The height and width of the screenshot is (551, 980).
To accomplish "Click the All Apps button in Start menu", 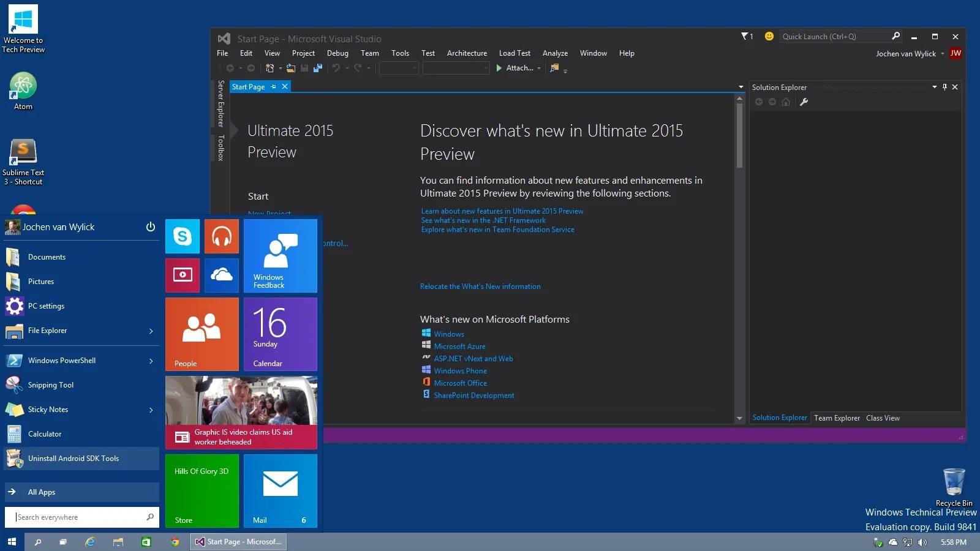I will pyautogui.click(x=41, y=492).
